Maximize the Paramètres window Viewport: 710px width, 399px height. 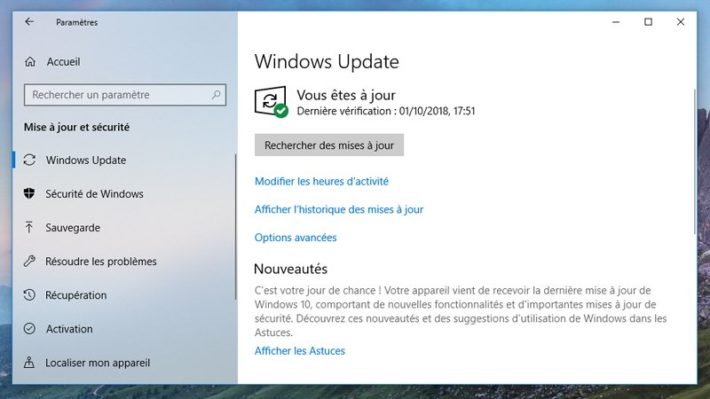[648, 22]
